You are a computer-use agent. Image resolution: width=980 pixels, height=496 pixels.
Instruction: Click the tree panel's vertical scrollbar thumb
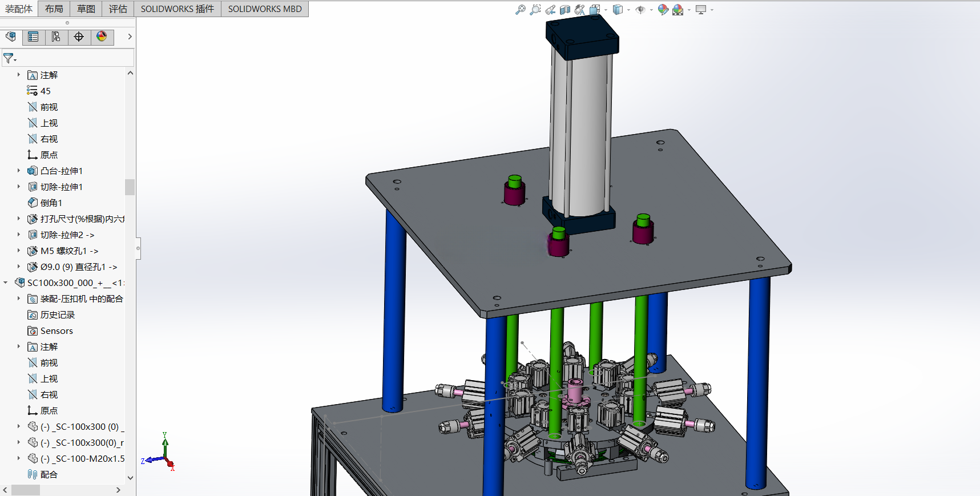tap(130, 187)
